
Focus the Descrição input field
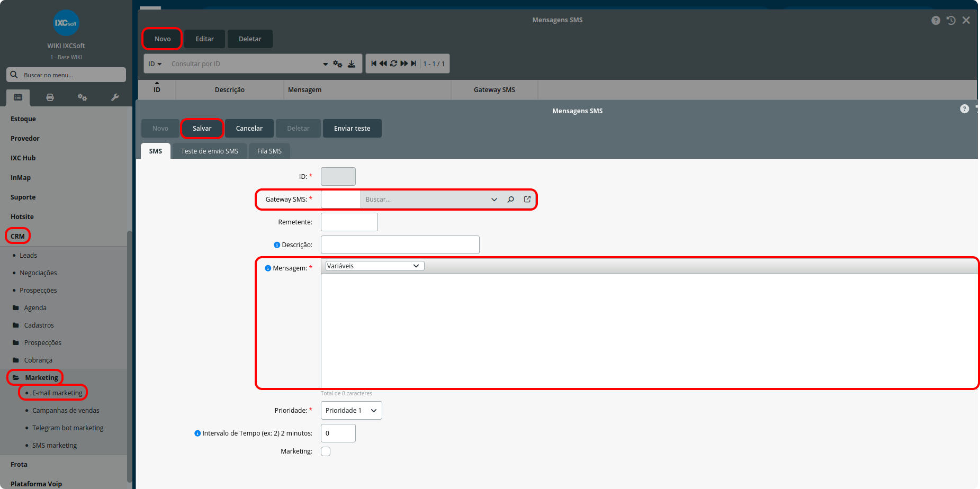click(x=400, y=245)
